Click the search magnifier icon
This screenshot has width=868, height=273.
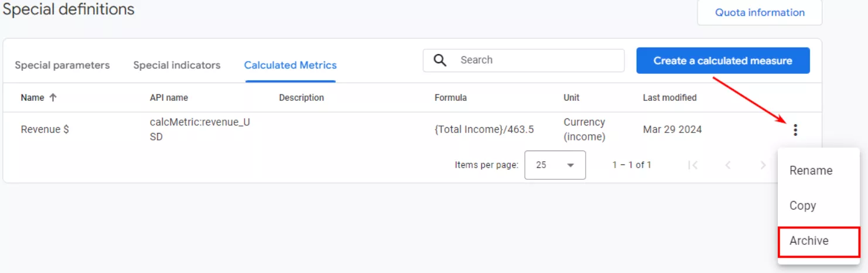point(440,60)
